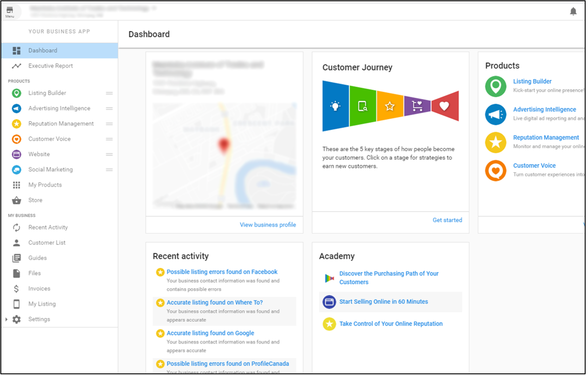Open Start Selling Online in 60 Minutes

tap(383, 302)
